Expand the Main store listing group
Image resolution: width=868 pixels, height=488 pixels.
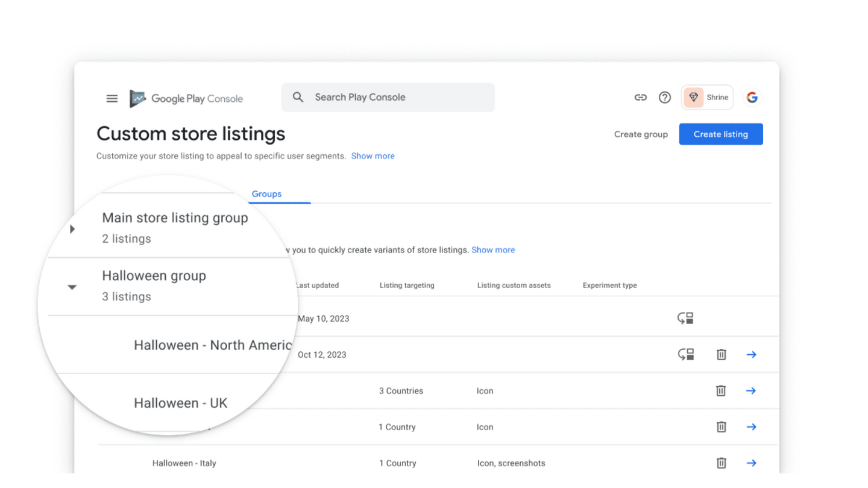(72, 229)
